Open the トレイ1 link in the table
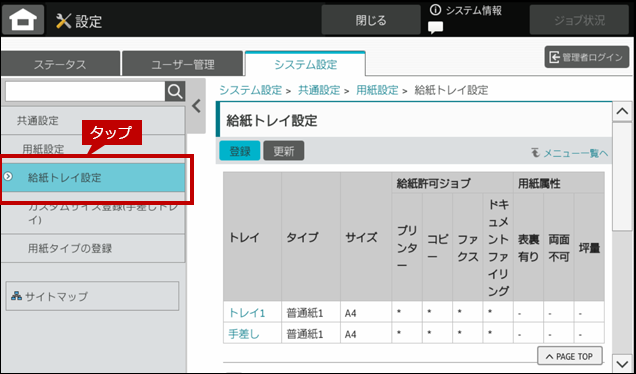This screenshot has height=374, width=636. point(247,313)
